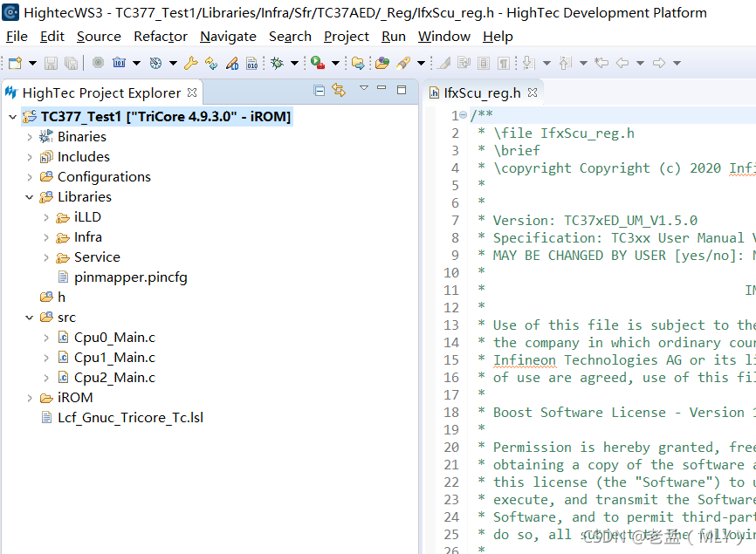The height and width of the screenshot is (554, 756).
Task: Close the IfxScu_reg.h editor tab
Action: [533, 92]
